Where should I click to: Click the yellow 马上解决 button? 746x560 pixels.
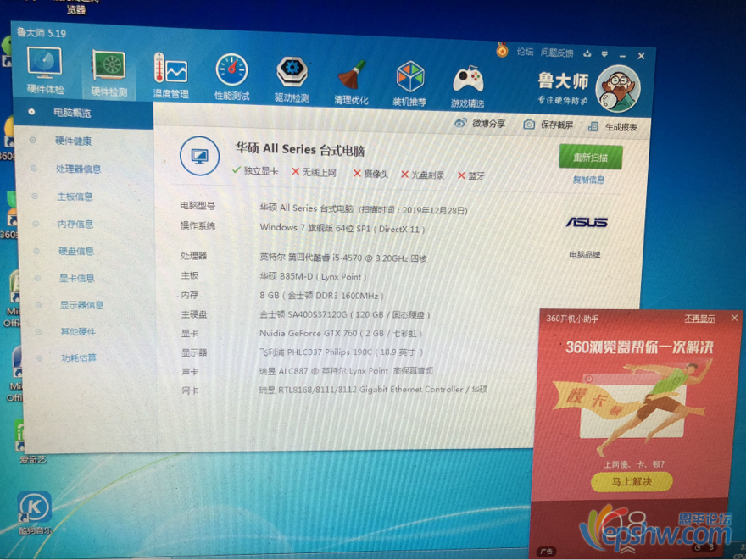click(x=632, y=481)
